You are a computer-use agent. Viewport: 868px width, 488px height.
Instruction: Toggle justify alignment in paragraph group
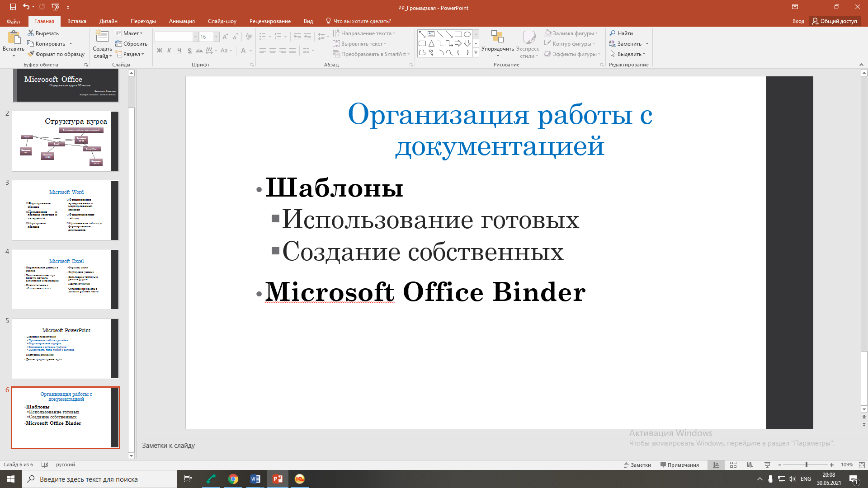pos(292,51)
